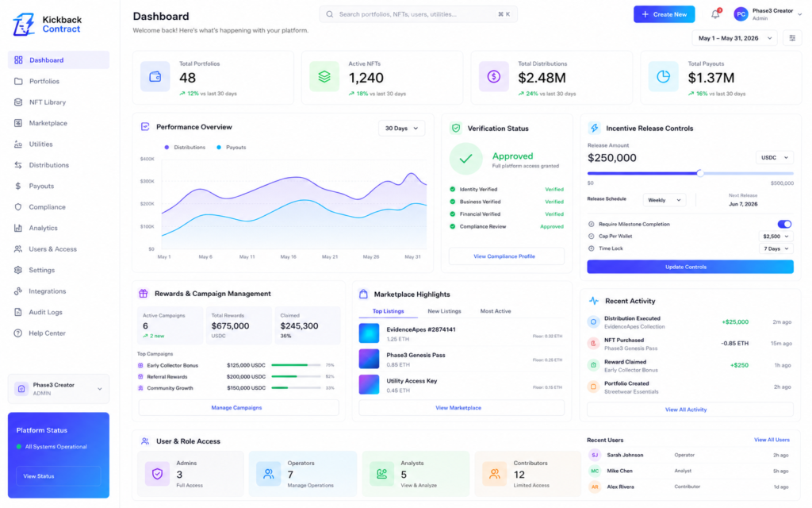This screenshot has width=812, height=508.
Task: Expand the top-right Phase3 Creator profile menu
Action: click(x=768, y=14)
